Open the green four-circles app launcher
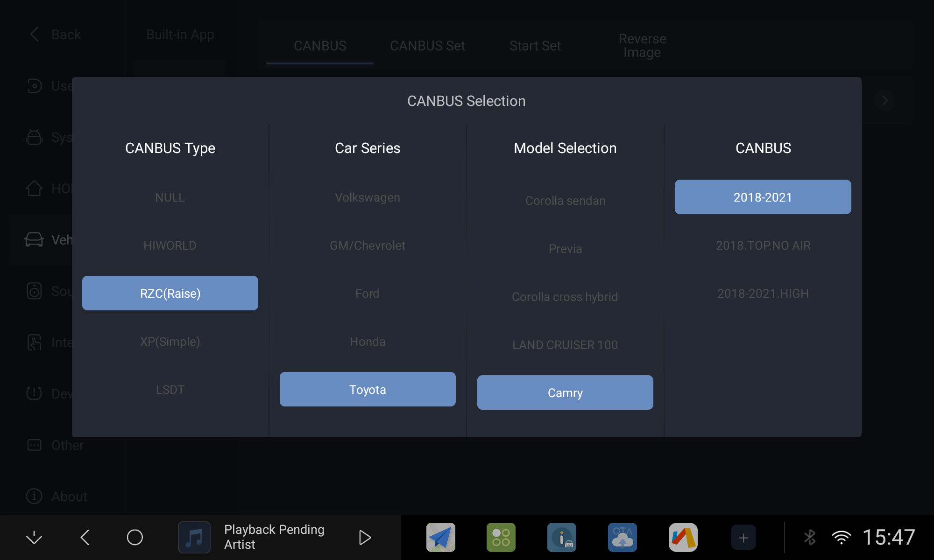Viewport: 934px width, 560px height. (501, 537)
